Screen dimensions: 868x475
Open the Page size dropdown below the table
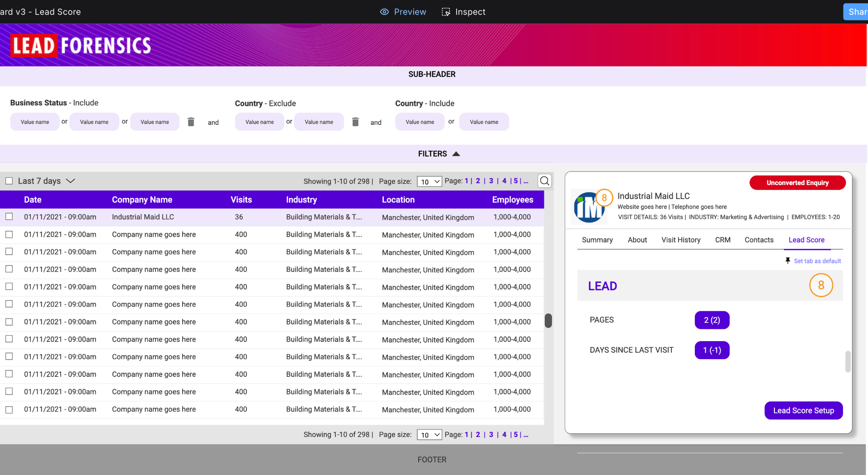point(429,435)
